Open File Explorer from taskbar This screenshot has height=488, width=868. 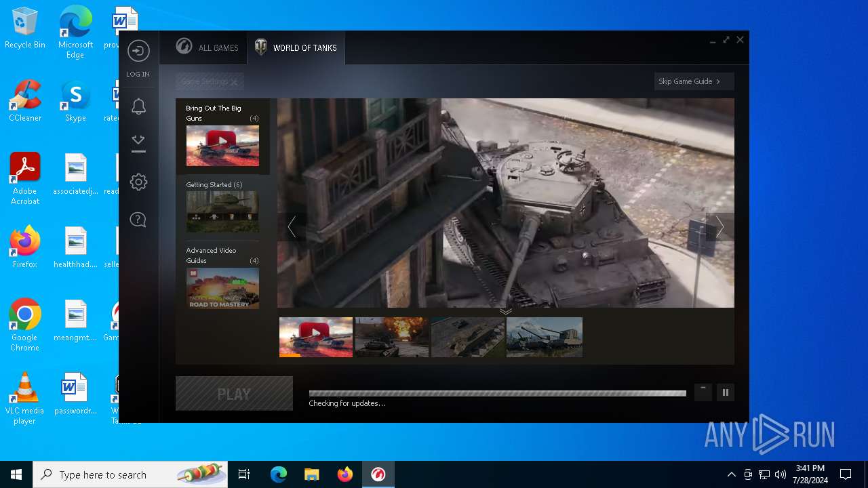(312, 474)
